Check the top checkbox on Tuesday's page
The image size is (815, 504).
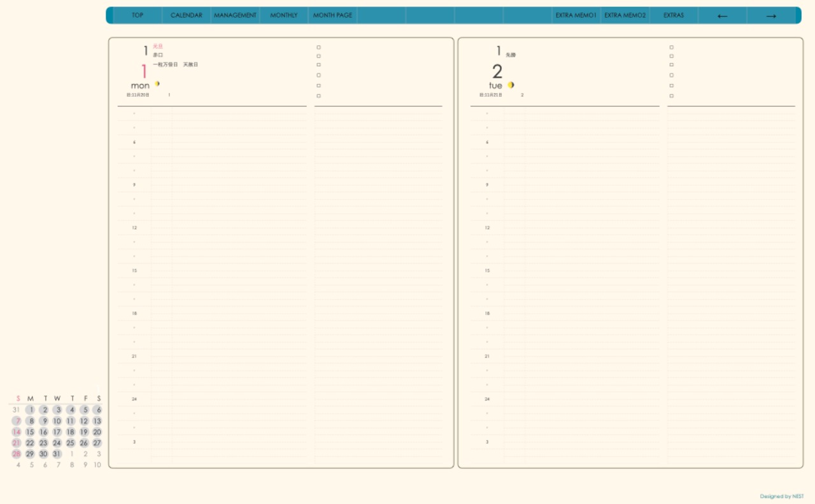click(671, 47)
